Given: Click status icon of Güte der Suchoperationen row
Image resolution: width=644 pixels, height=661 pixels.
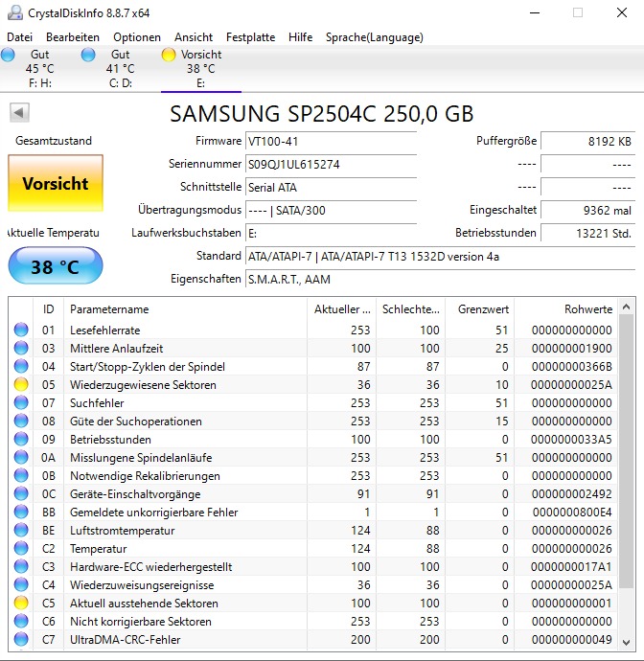Looking at the screenshot, I should click(21, 421).
